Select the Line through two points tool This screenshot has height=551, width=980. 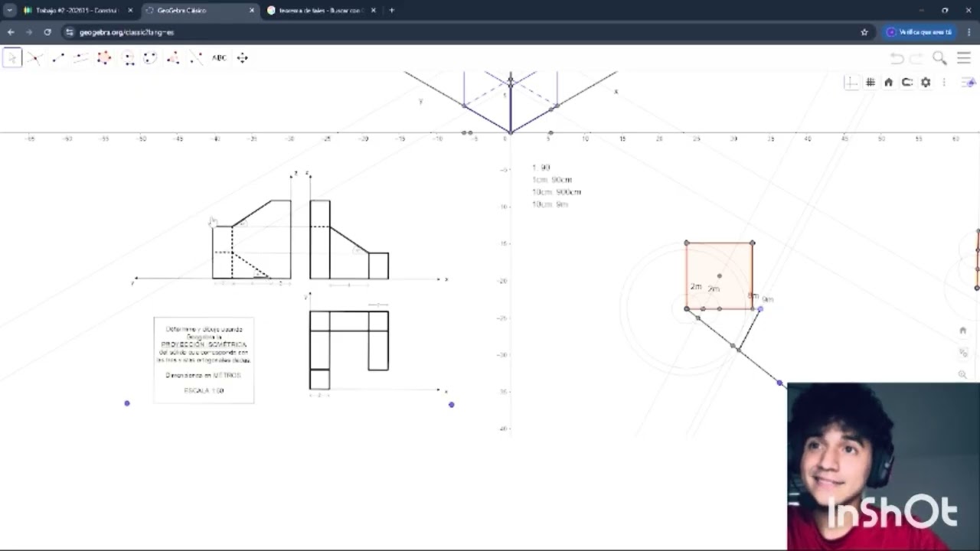click(57, 58)
